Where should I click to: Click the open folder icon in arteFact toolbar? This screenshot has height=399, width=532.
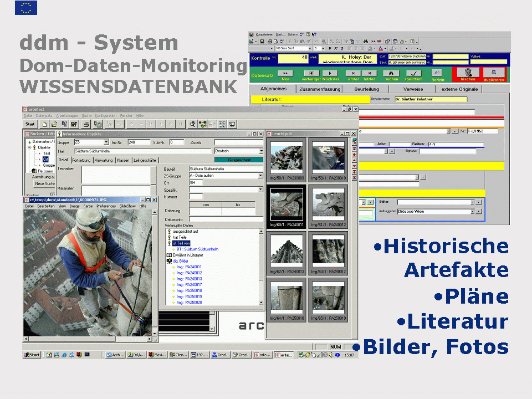pyautogui.click(x=54, y=124)
